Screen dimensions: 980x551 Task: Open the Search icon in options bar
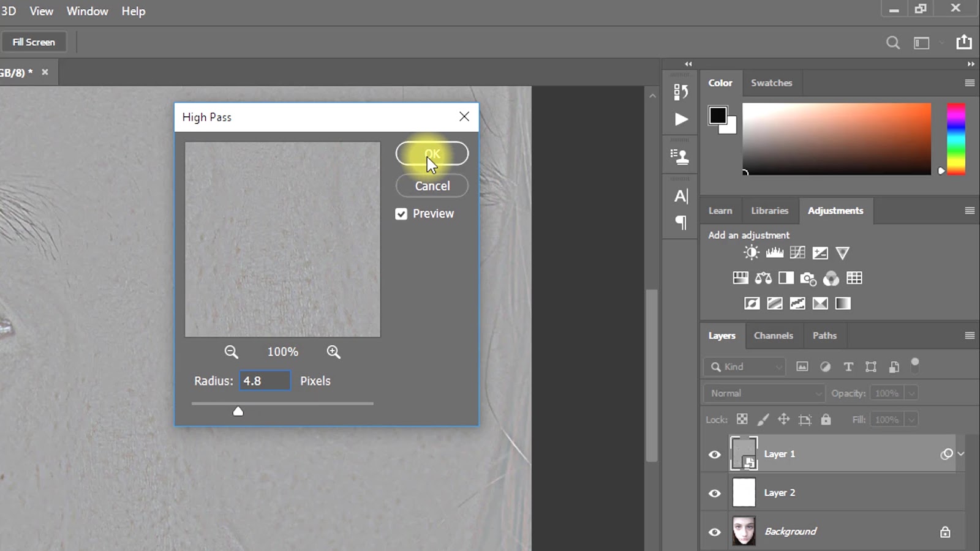point(893,42)
